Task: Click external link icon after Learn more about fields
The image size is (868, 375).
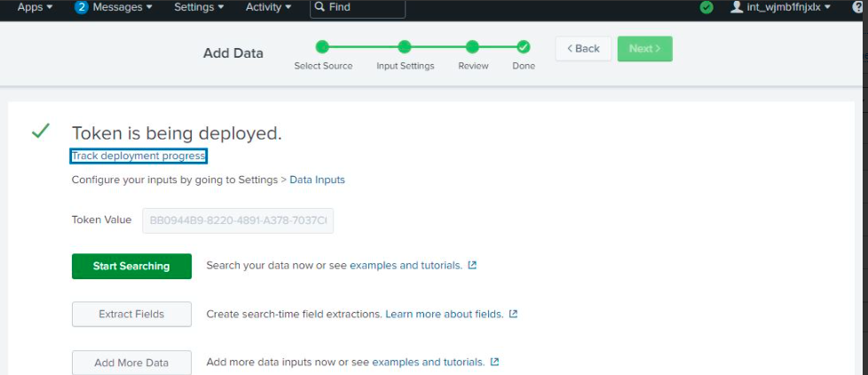Action: point(513,314)
